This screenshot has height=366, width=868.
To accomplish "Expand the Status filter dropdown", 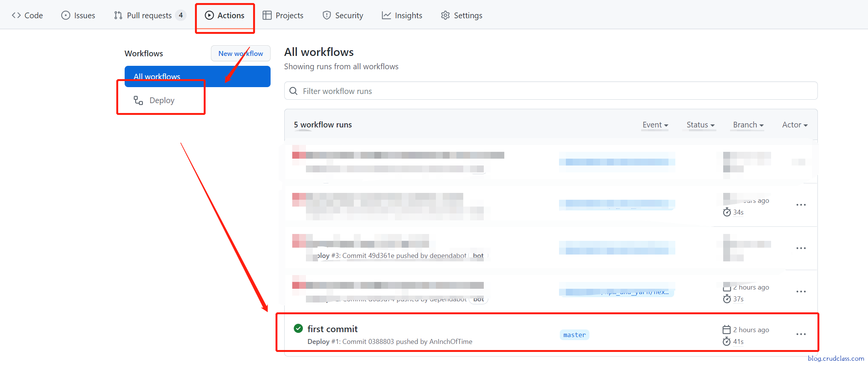I will click(700, 125).
